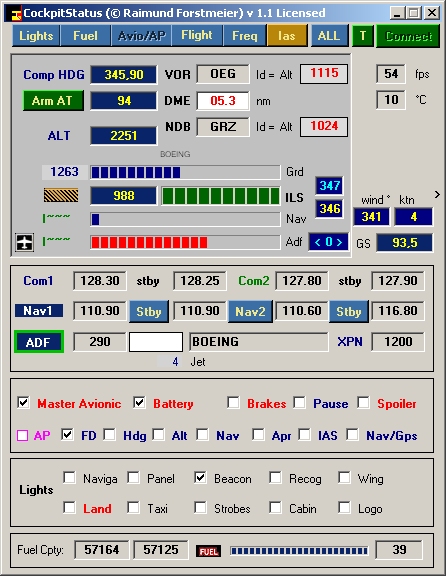The height and width of the screenshot is (576, 446).
Task: Click the Nav1 label button
Action: click(x=39, y=311)
